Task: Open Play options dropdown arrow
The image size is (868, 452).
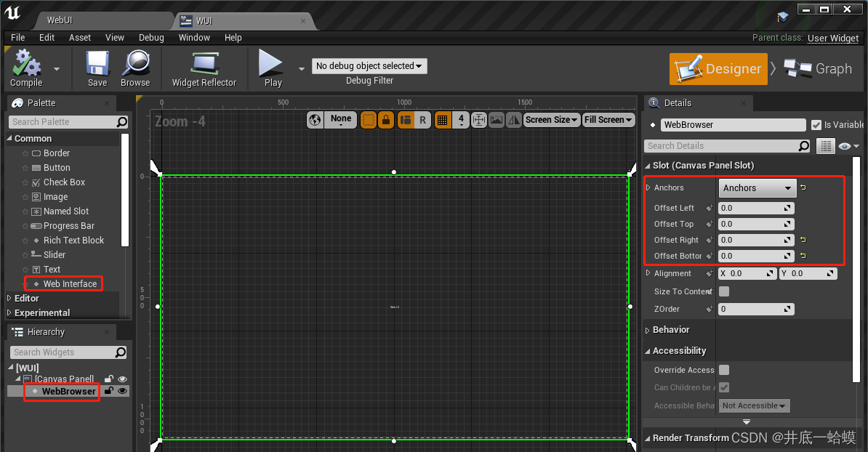Action: click(x=302, y=69)
